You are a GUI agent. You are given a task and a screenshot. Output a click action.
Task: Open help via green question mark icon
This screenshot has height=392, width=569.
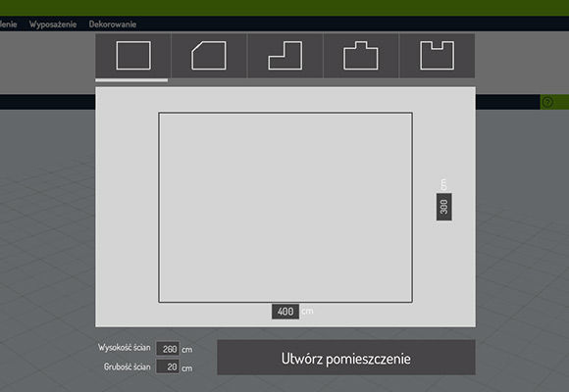point(547,103)
